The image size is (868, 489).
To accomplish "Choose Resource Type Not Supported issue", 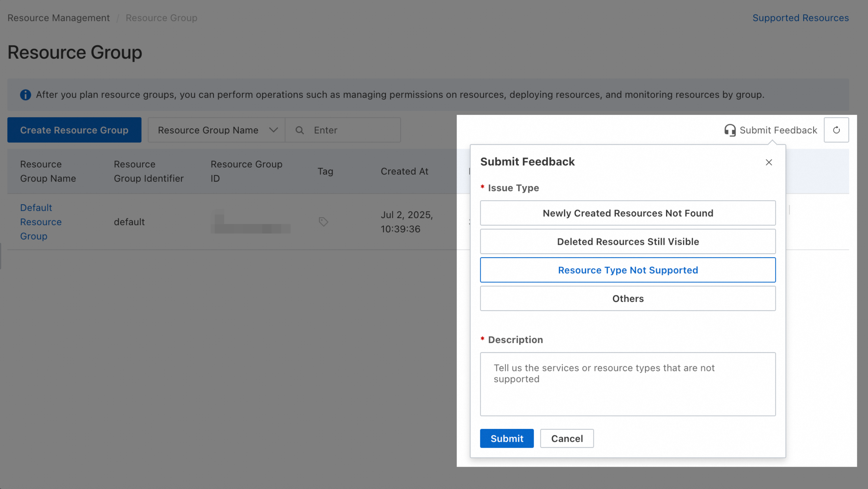I will [628, 270].
